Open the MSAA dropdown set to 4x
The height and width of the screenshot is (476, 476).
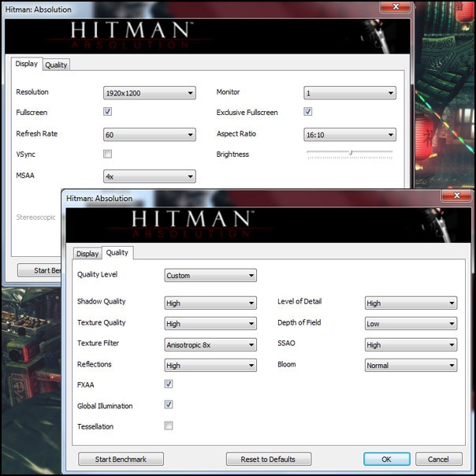click(x=150, y=177)
